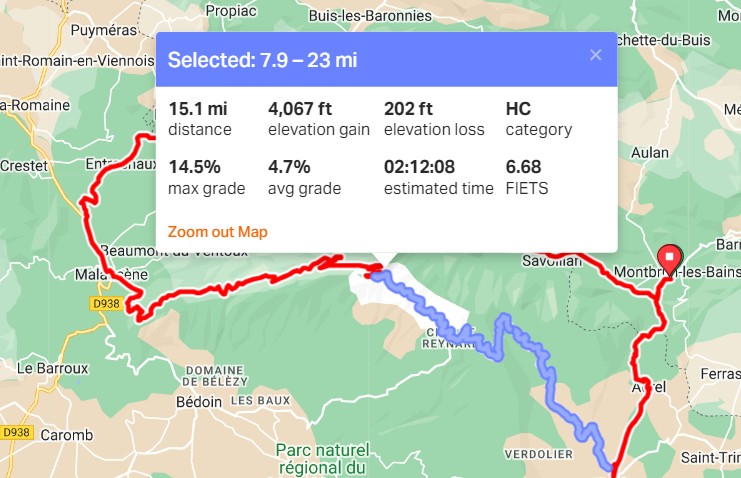This screenshot has height=478, width=741.
Task: Click the Zoom out Map link
Action: point(217,232)
